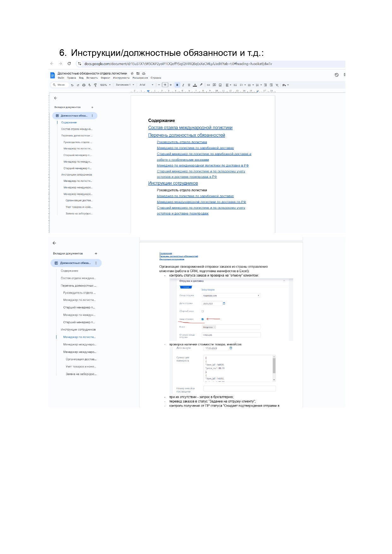Click the Undo arrow in the toolbar
The height and width of the screenshot is (554, 392).
tap(72, 85)
